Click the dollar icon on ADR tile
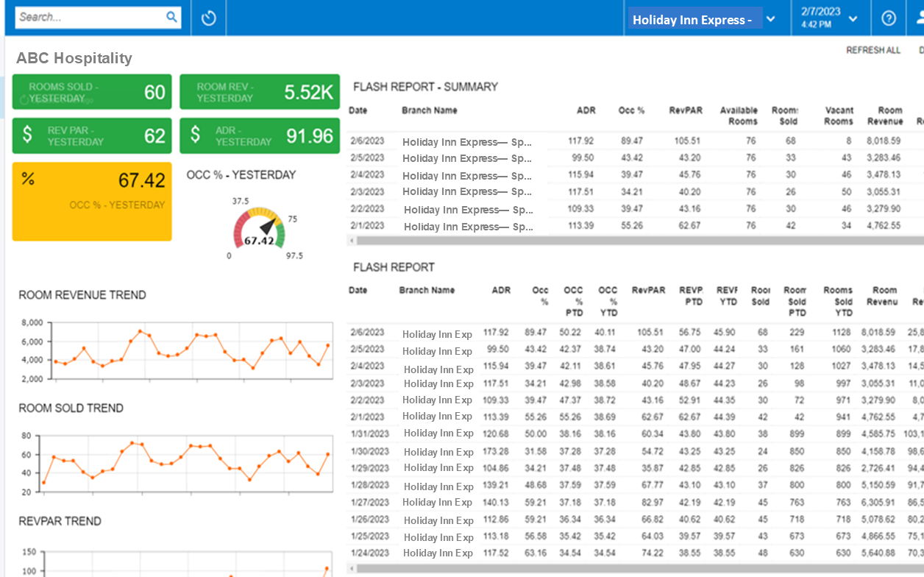 pyautogui.click(x=195, y=135)
